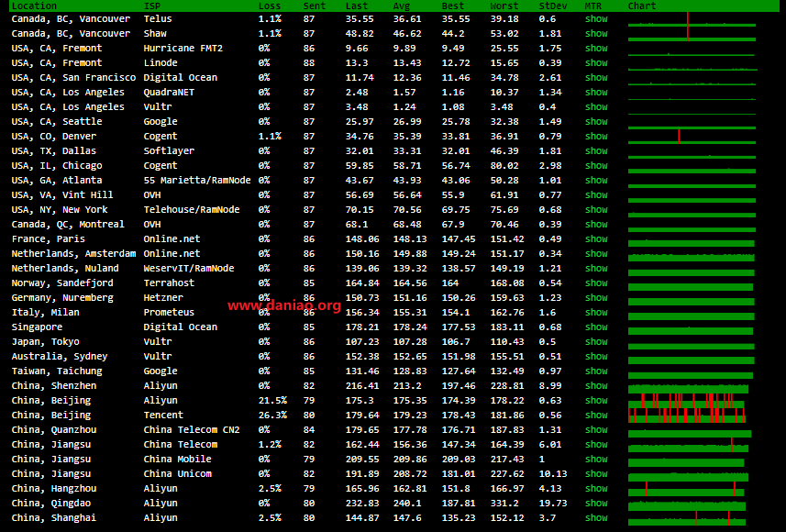
Task: Open show link for Hetzner Nuremberg
Action: 596,298
